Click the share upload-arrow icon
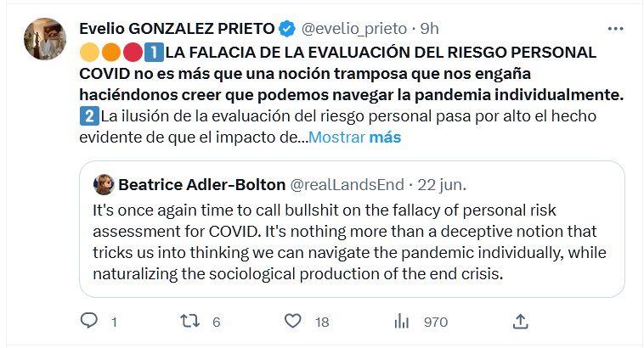 point(522,321)
